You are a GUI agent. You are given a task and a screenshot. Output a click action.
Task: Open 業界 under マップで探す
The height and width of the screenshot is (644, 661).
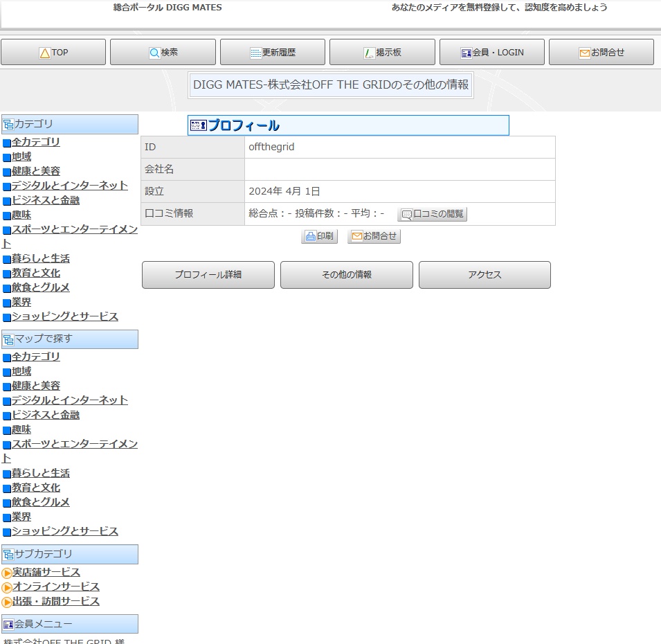coord(21,517)
